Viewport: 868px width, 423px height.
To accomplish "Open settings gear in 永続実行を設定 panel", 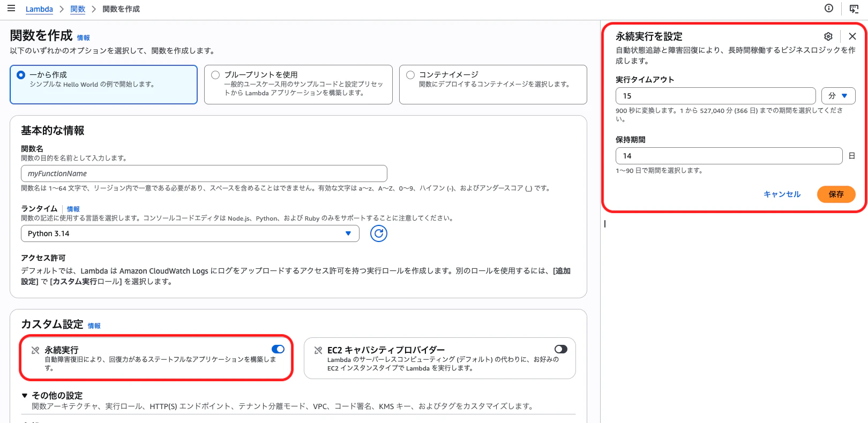I will [828, 36].
